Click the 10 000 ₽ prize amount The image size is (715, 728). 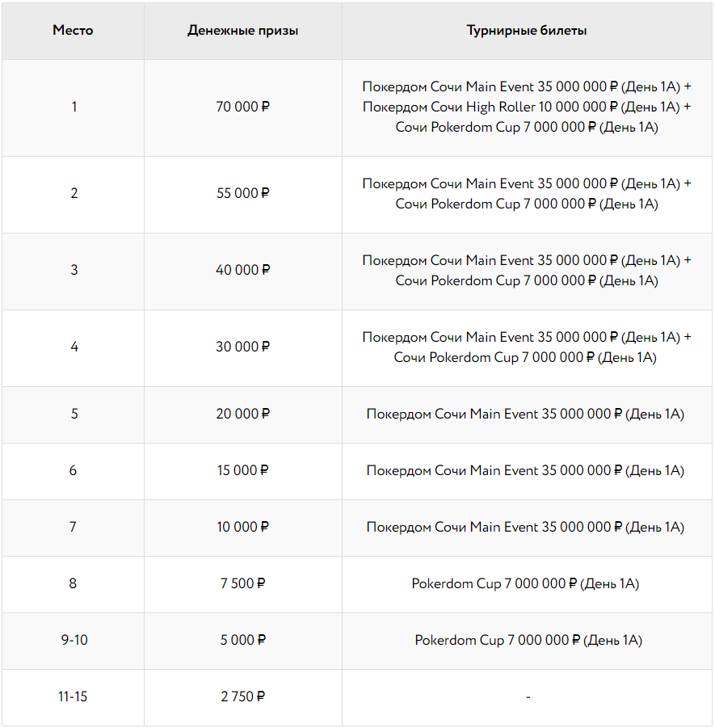click(x=242, y=527)
